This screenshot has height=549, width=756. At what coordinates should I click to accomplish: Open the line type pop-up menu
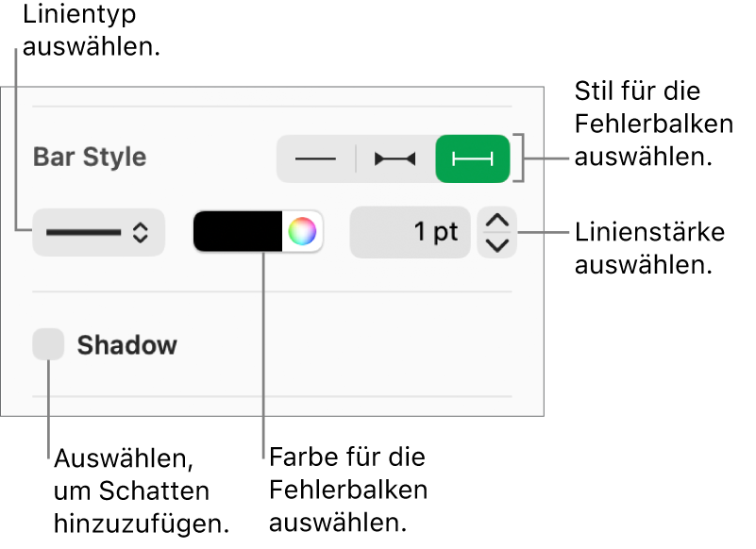tap(99, 232)
